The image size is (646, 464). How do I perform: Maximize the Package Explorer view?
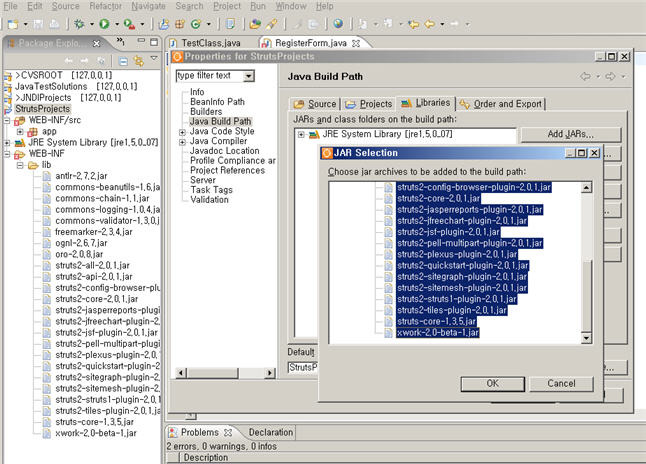coord(154,42)
